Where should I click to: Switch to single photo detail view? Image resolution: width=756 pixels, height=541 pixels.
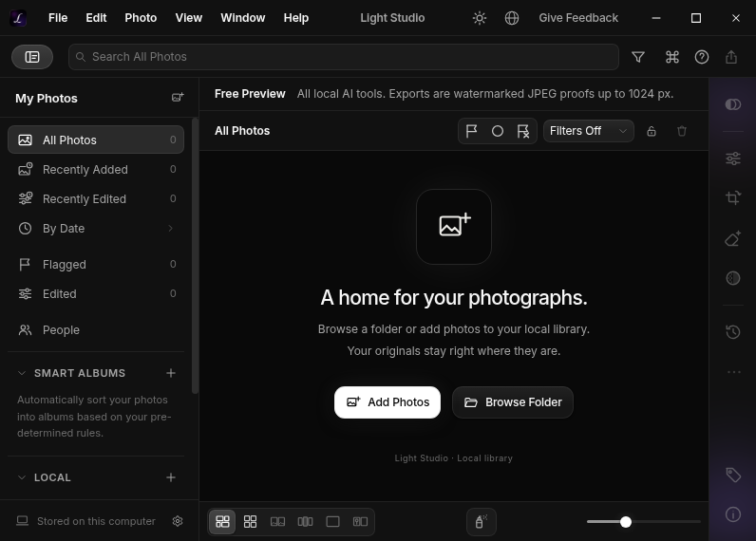[x=332, y=522]
